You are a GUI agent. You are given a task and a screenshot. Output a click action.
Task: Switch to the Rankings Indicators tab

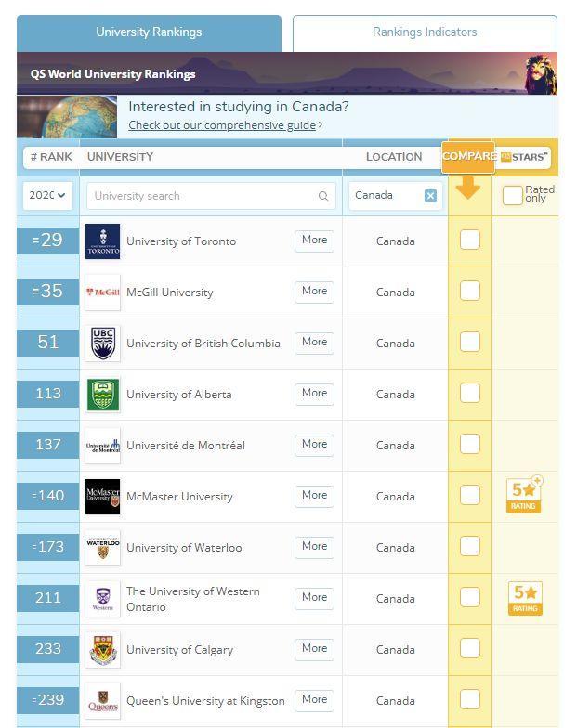point(425,32)
